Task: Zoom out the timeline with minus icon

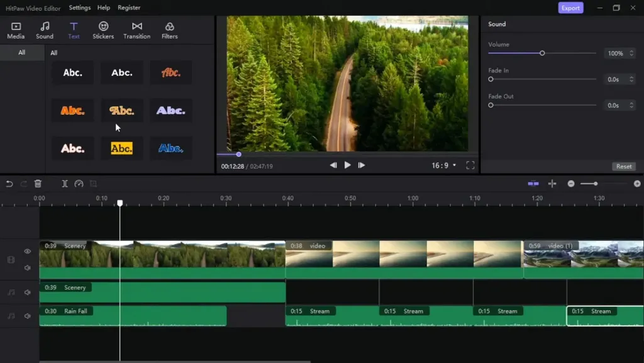Action: tap(571, 184)
